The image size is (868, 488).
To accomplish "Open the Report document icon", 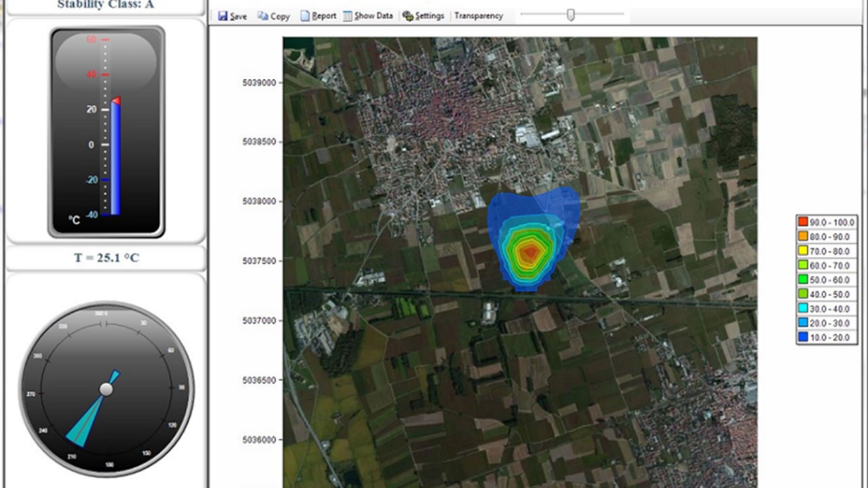I will (305, 16).
